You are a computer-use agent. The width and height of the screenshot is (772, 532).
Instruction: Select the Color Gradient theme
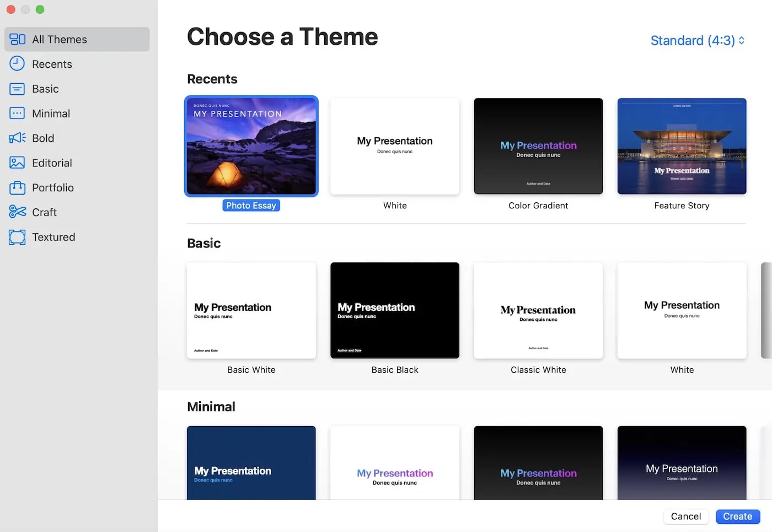[538, 146]
